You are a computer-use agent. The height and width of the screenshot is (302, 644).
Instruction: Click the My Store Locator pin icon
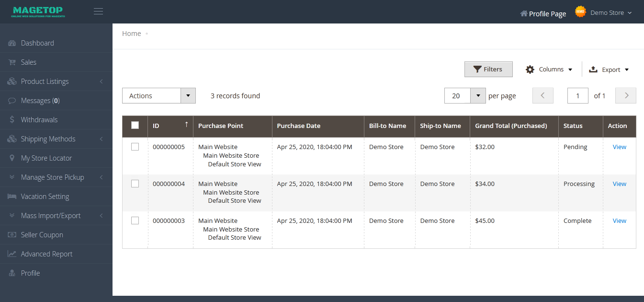pyautogui.click(x=12, y=158)
